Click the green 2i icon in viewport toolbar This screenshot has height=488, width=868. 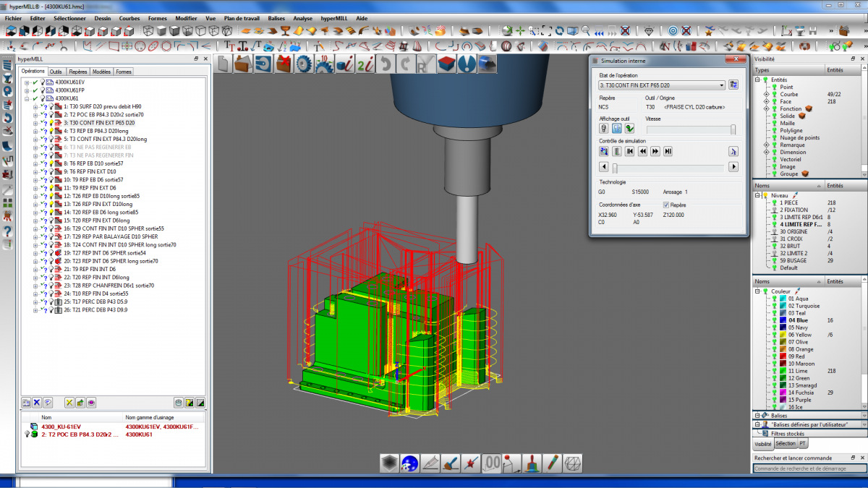366,64
